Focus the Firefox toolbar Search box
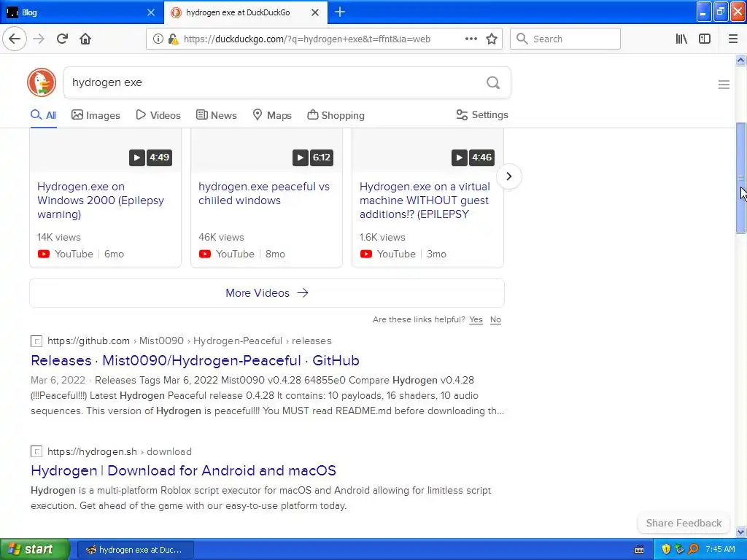 pos(565,39)
